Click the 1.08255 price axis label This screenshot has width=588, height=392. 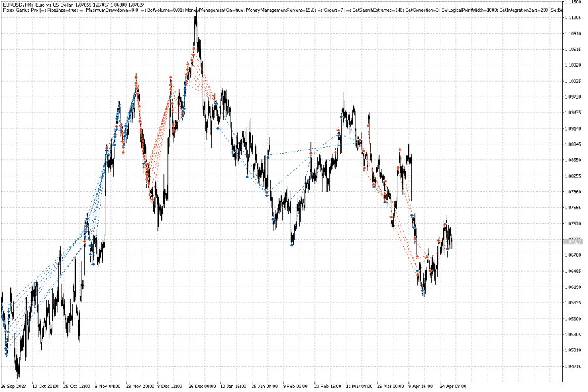tap(572, 176)
